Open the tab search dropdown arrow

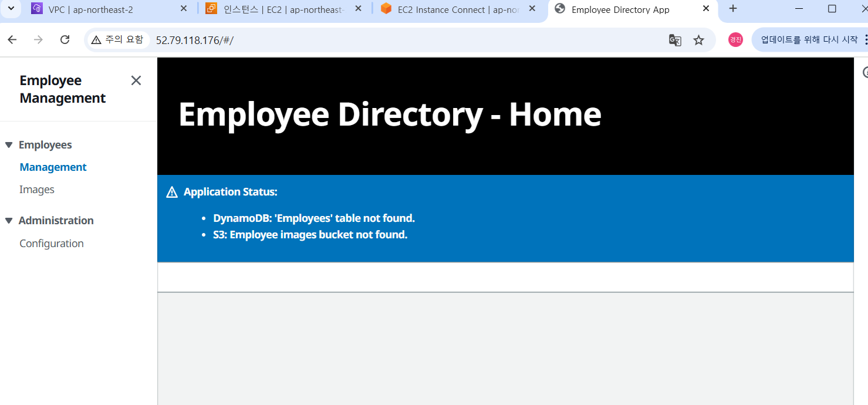point(11,8)
